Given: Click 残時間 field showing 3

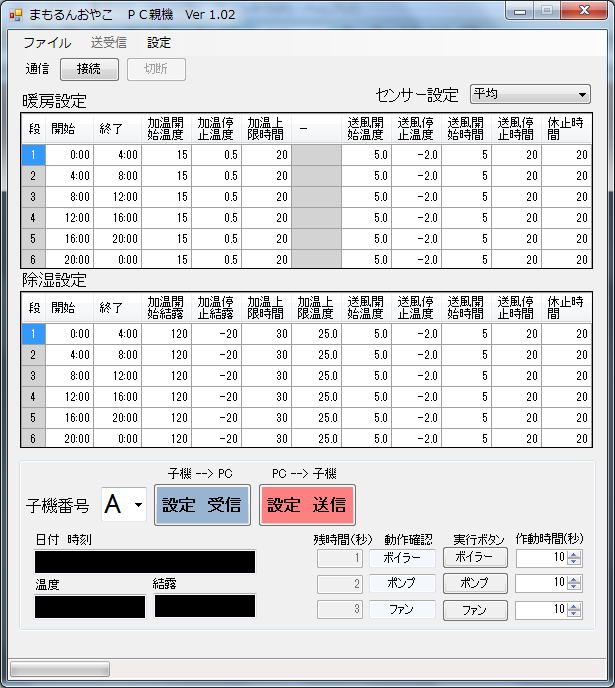Looking at the screenshot, I should click(x=340, y=609).
